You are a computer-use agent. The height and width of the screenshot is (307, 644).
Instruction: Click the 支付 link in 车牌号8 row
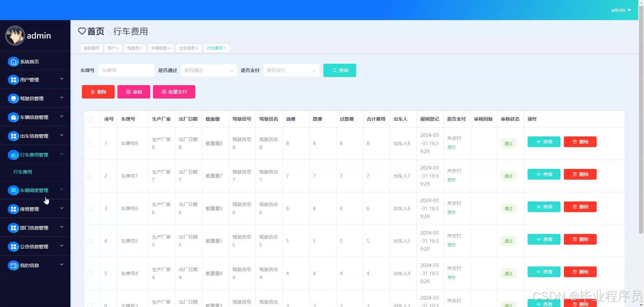click(x=451, y=147)
